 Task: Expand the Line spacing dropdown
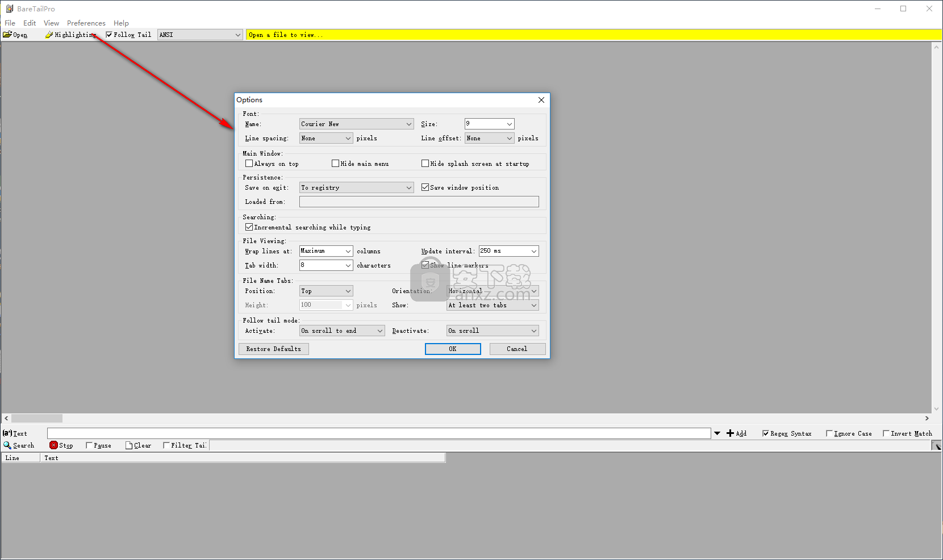pos(326,138)
